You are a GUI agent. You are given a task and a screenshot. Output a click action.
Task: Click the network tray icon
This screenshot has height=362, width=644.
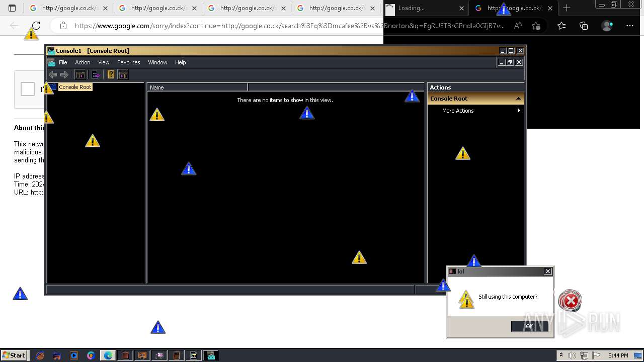584,355
